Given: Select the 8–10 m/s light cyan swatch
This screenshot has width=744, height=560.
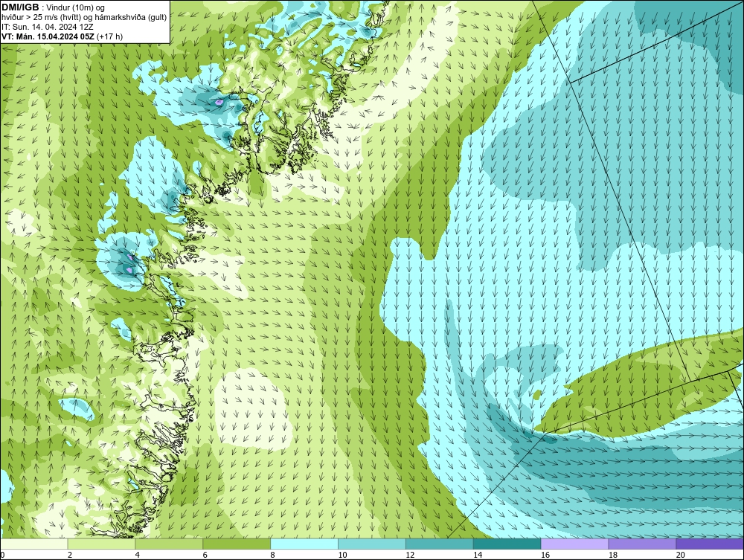Looking at the screenshot, I should 304,544.
